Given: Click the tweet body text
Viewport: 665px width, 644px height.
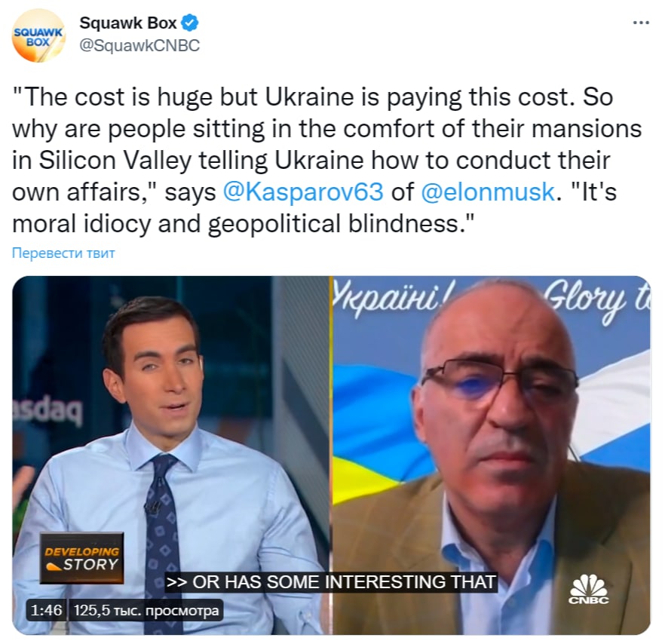Looking at the screenshot, I should 326,161.
